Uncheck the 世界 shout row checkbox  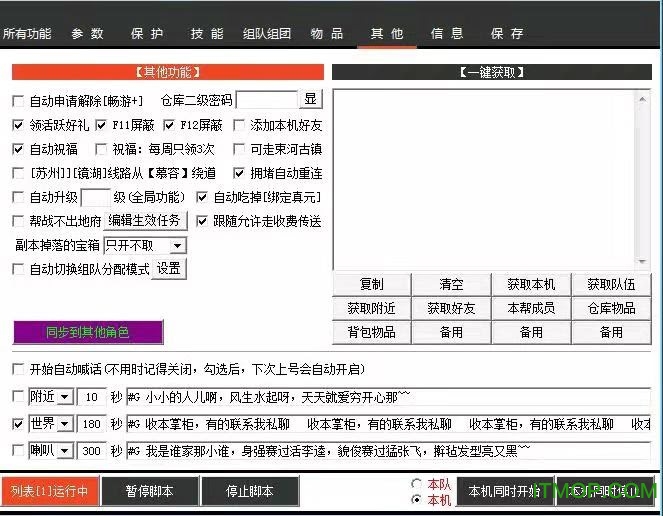pos(18,424)
